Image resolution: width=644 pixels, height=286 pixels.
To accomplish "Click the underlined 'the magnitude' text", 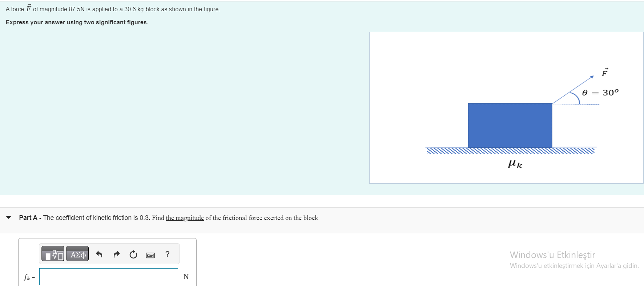I will coord(185,218).
